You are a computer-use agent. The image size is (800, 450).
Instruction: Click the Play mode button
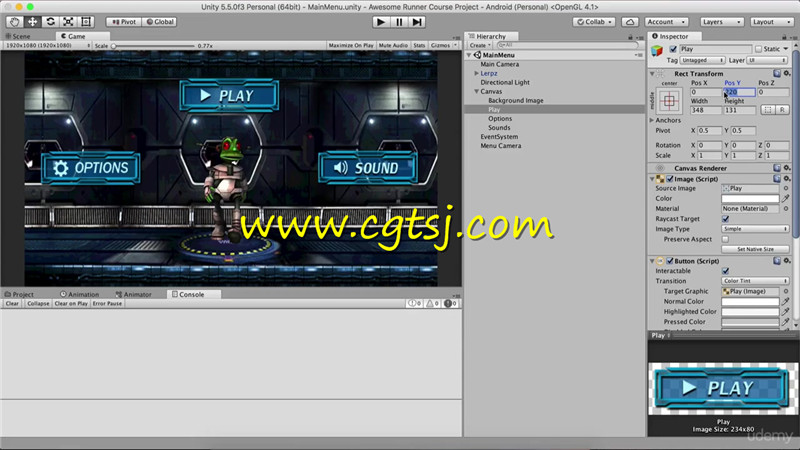[381, 22]
